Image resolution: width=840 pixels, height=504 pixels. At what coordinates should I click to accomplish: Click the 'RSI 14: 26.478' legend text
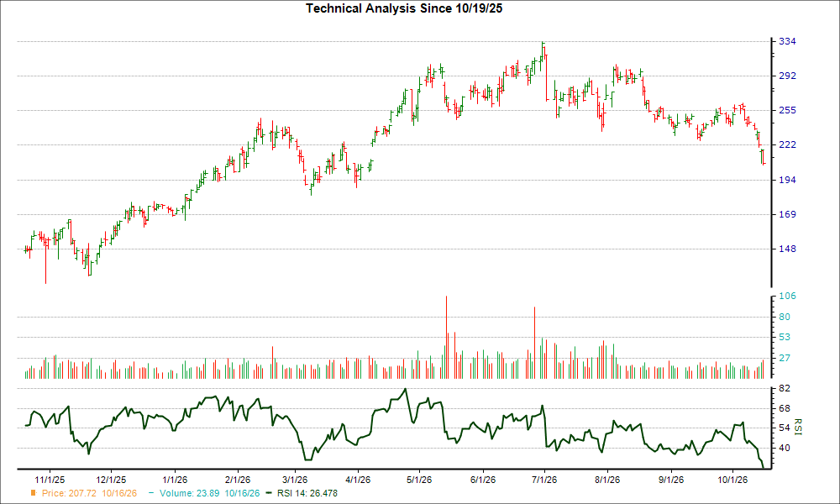coord(307,493)
